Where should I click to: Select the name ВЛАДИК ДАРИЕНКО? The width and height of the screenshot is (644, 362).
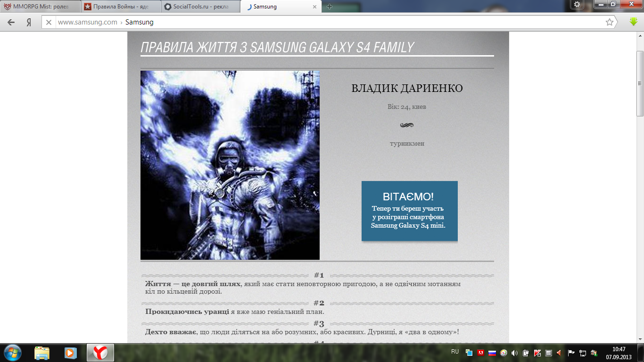(x=407, y=88)
